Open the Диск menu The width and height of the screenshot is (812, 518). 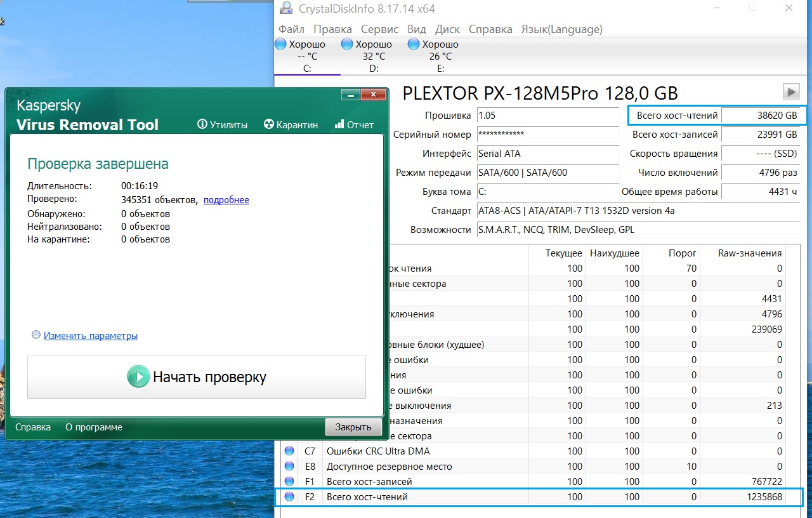coord(448,29)
